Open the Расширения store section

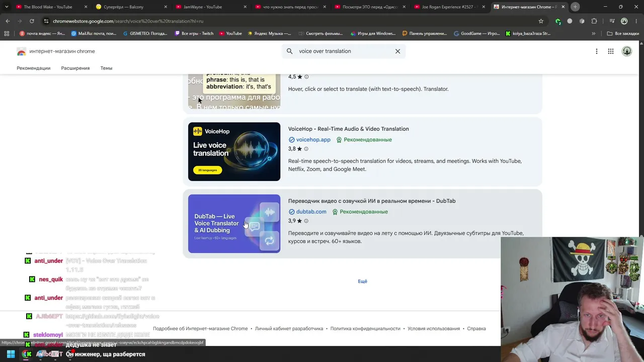pyautogui.click(x=75, y=68)
